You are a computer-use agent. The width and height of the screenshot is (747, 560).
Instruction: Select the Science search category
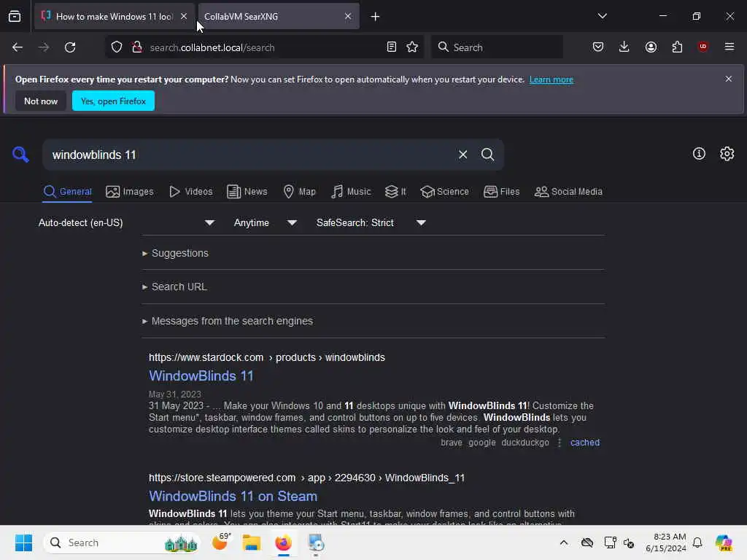(x=444, y=192)
